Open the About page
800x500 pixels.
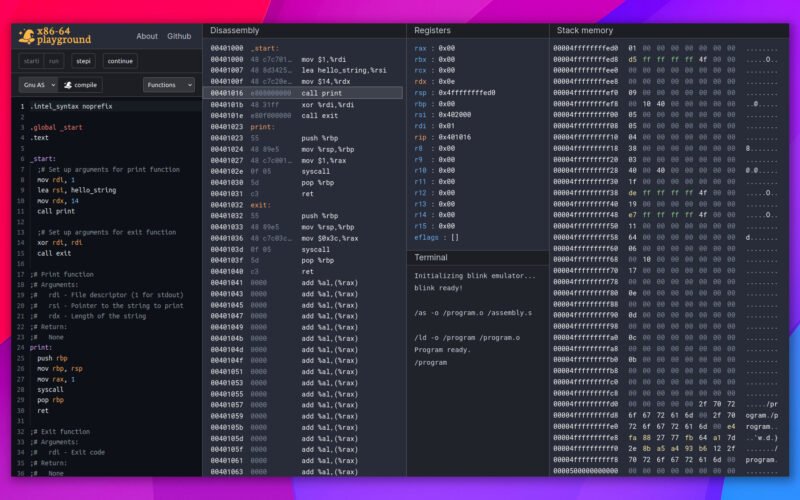click(147, 36)
